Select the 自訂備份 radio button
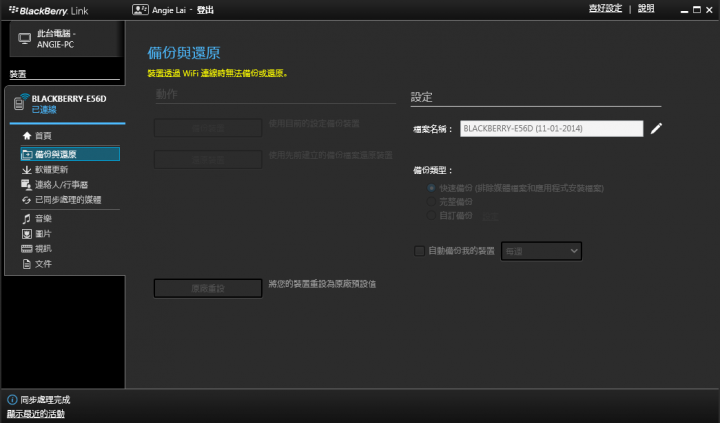The image size is (720, 423). 431,215
